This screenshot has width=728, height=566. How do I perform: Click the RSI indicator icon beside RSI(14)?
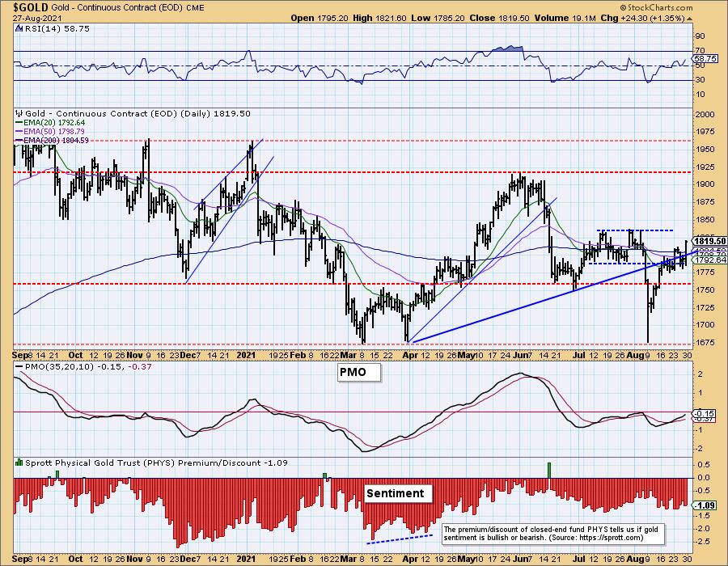pyautogui.click(x=19, y=29)
